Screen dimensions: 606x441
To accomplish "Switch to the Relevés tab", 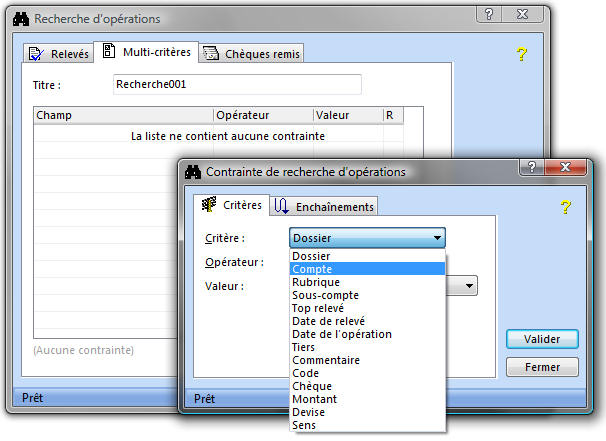I will click(x=58, y=54).
